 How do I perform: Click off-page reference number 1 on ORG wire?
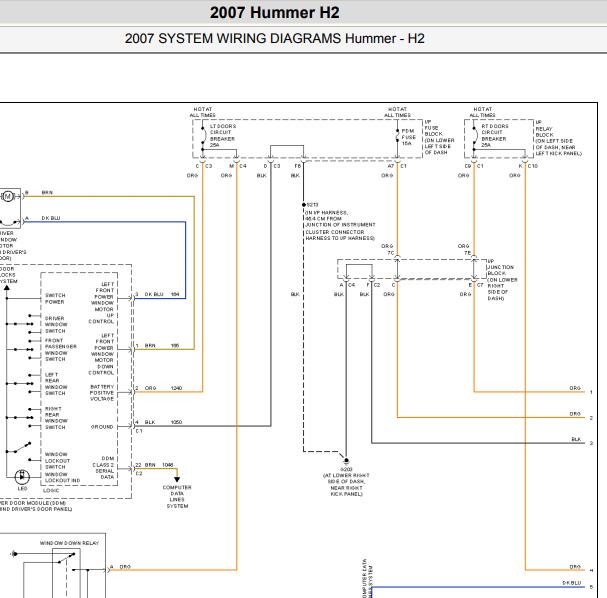591,392
